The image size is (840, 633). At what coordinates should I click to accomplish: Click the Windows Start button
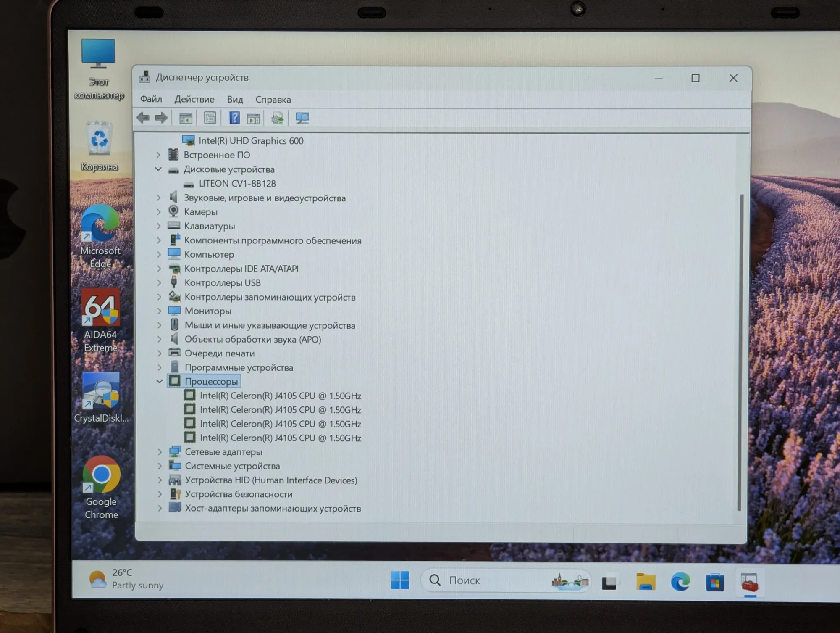400,580
